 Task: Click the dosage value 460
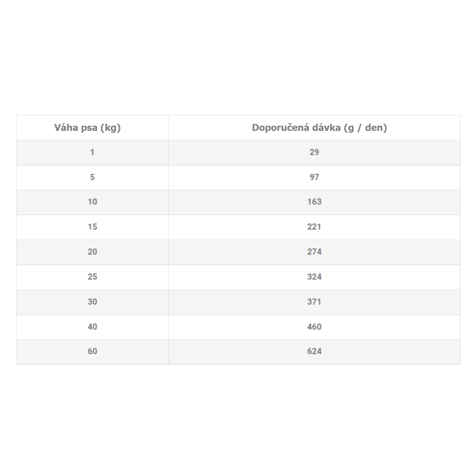point(314,327)
